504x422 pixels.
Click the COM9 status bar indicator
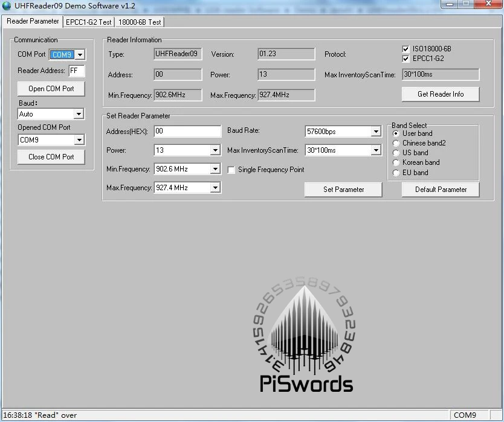(465, 415)
